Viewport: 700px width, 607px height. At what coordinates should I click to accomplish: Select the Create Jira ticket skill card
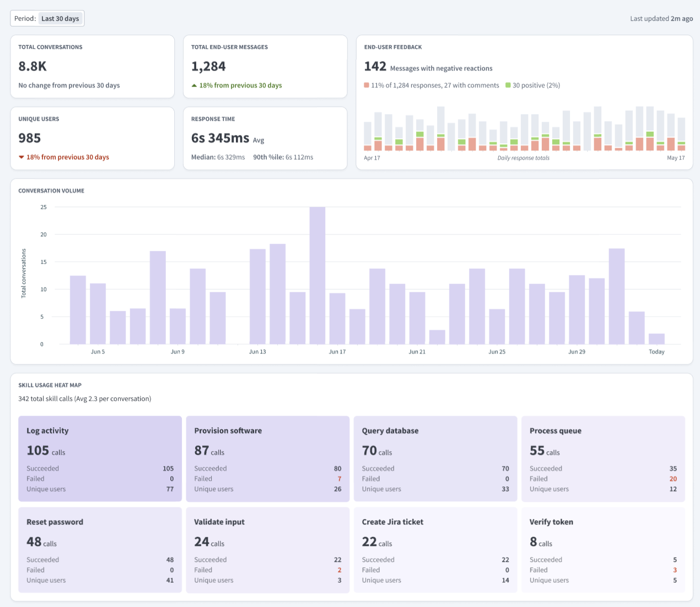[435, 550]
